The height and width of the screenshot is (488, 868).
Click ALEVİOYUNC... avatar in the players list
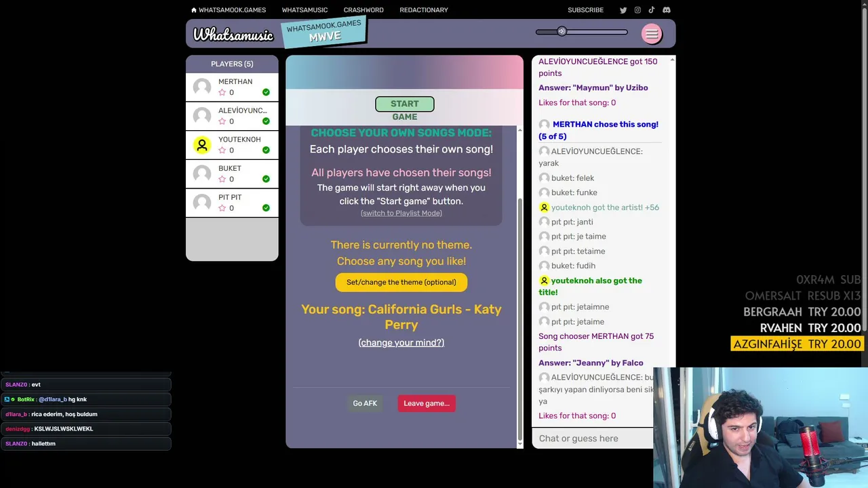coord(202,116)
